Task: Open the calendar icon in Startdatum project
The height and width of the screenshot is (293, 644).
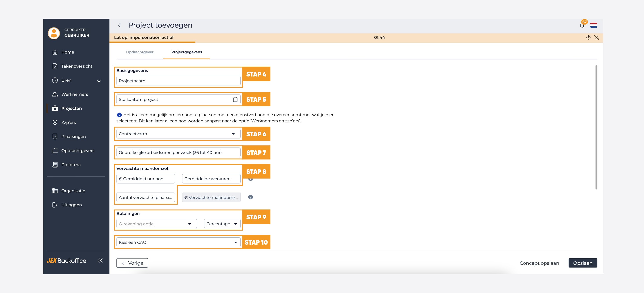Action: (235, 99)
